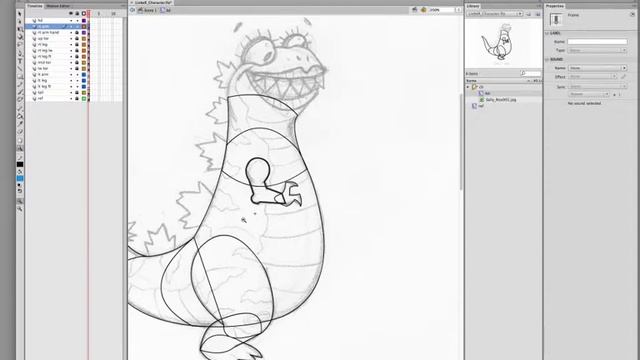Screen dimensions: 640x360
Task: Select the Properties panel tab
Action: (555, 6)
